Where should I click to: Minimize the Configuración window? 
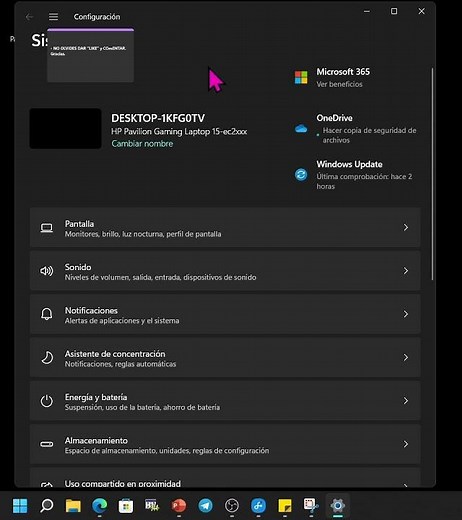[367, 11]
